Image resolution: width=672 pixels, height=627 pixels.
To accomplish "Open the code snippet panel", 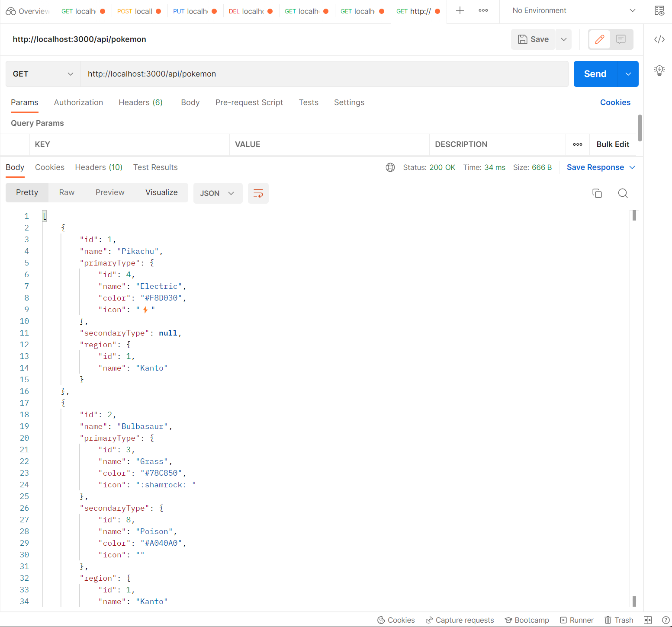I will point(659,39).
